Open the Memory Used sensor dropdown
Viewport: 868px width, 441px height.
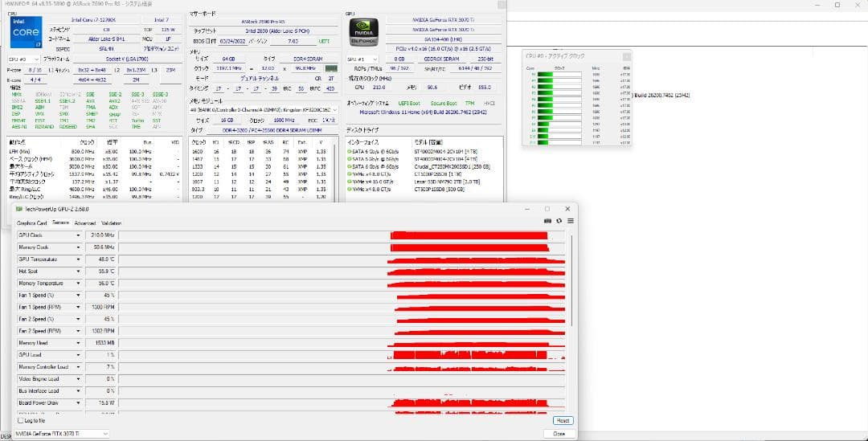coord(78,343)
